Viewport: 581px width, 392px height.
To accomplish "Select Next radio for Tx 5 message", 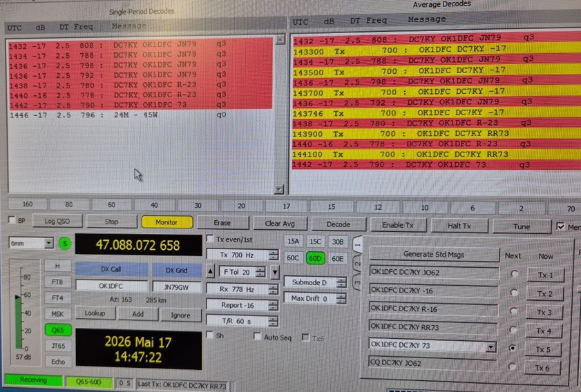I will pyautogui.click(x=513, y=348).
